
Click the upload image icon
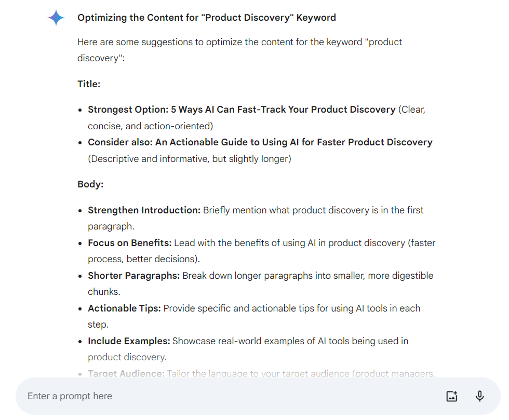tap(452, 396)
